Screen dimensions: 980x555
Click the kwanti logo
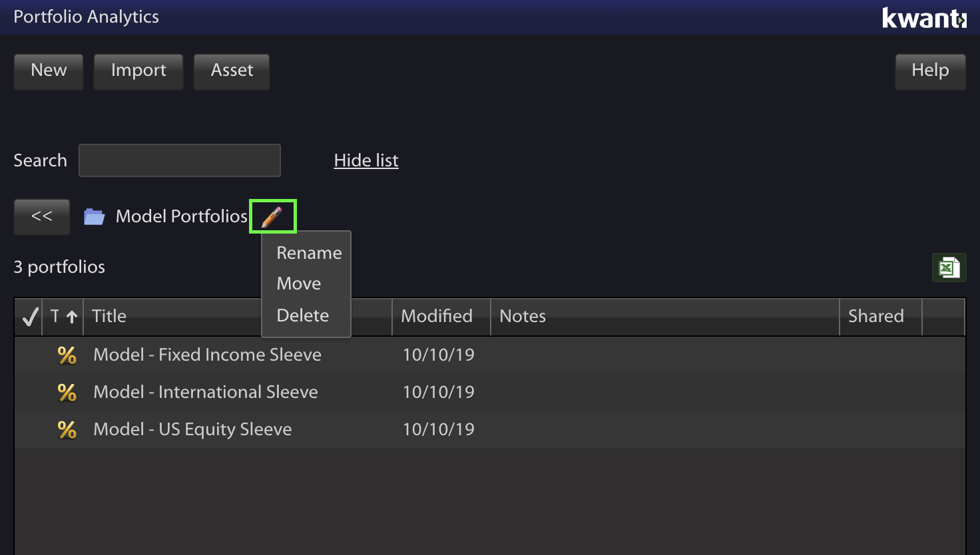(924, 18)
